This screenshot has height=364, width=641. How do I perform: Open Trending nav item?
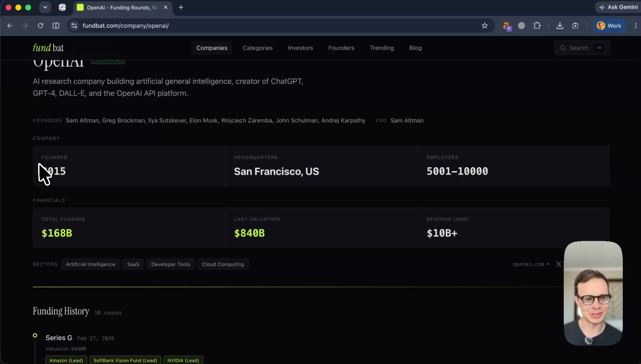pyautogui.click(x=382, y=48)
